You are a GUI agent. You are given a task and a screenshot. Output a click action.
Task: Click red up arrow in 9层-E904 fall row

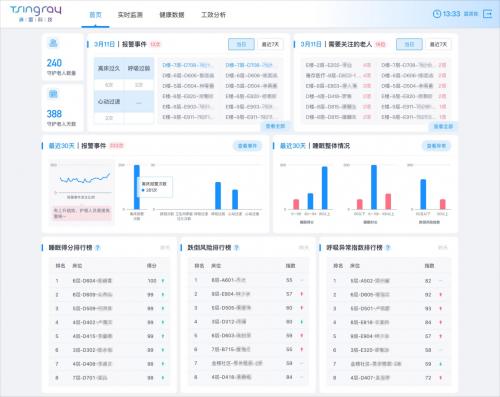click(x=302, y=294)
